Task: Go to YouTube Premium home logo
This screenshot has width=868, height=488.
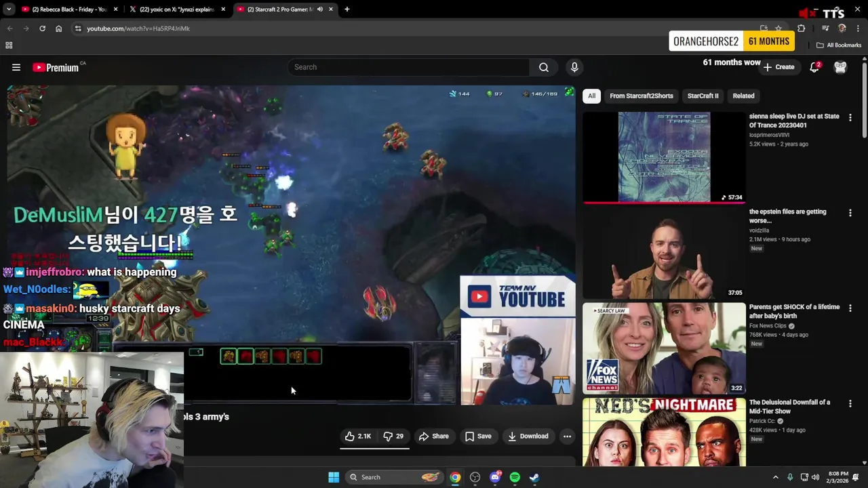Action: tap(56, 67)
